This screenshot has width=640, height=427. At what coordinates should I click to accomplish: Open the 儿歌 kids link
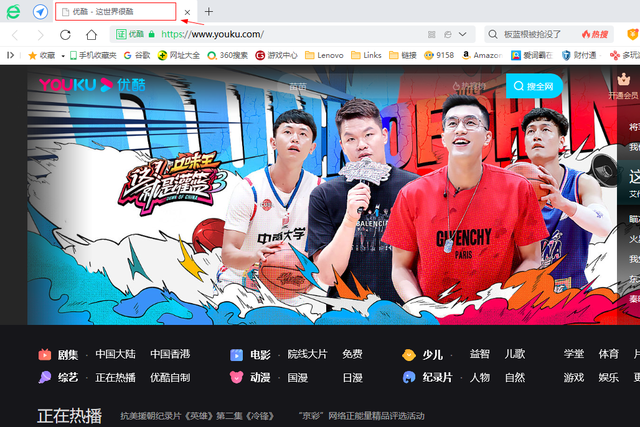pyautogui.click(x=515, y=354)
